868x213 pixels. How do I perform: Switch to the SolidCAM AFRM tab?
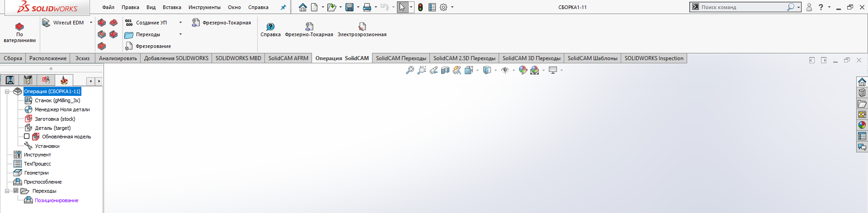[288, 58]
